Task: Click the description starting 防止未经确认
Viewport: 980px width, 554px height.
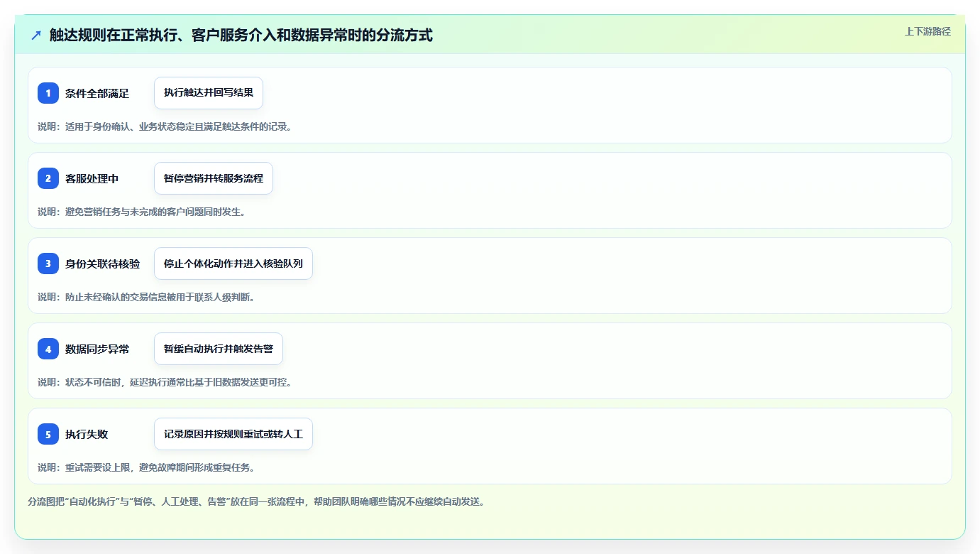Action: [146, 297]
